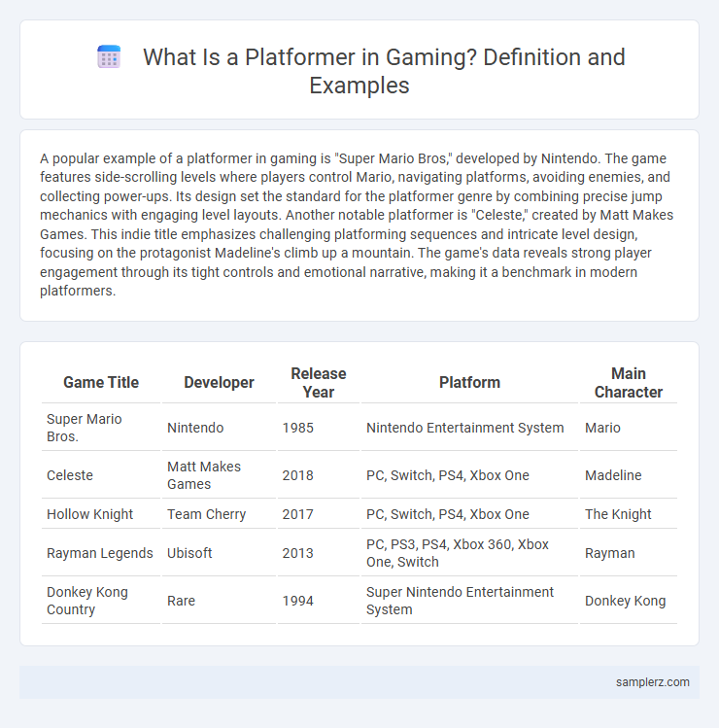Click the introductory description paragraph
Image resolution: width=719 pixels, height=728 pixels.
358,225
